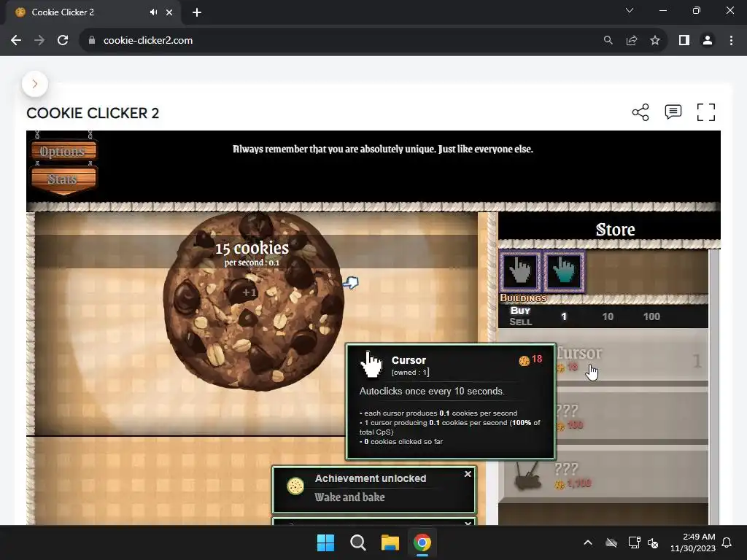Click the Wake and bake achievement cookie icon
Viewport: 747px width, 560px height.
click(295, 486)
